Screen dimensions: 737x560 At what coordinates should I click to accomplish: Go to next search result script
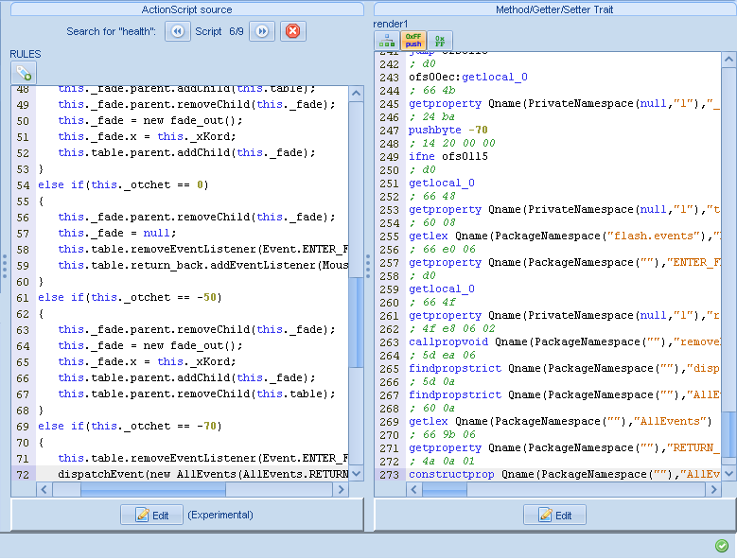[261, 31]
